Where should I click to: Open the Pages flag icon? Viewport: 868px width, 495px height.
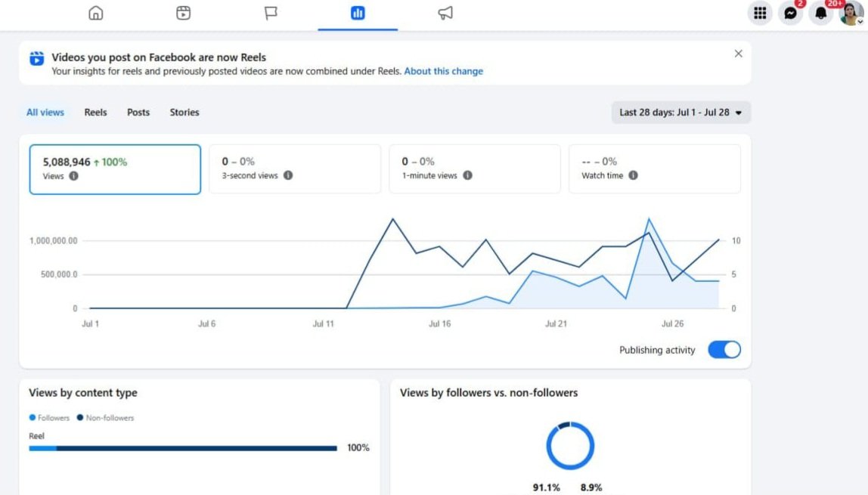click(x=271, y=13)
